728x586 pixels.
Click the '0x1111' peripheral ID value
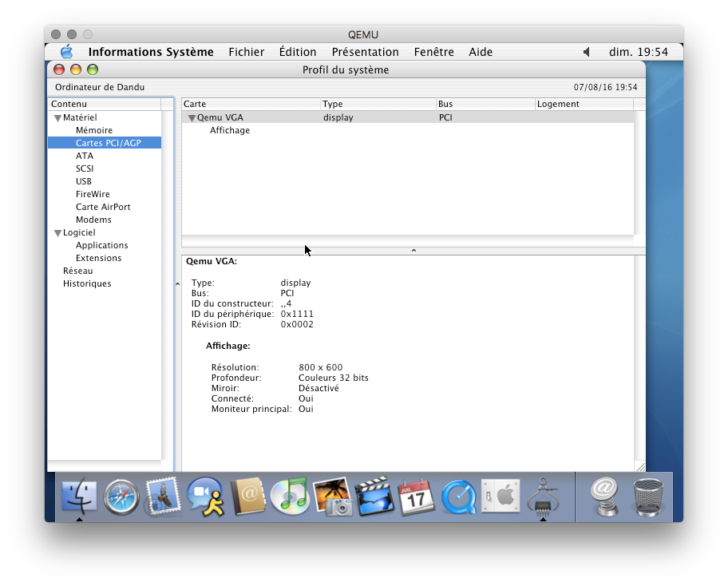tap(297, 315)
